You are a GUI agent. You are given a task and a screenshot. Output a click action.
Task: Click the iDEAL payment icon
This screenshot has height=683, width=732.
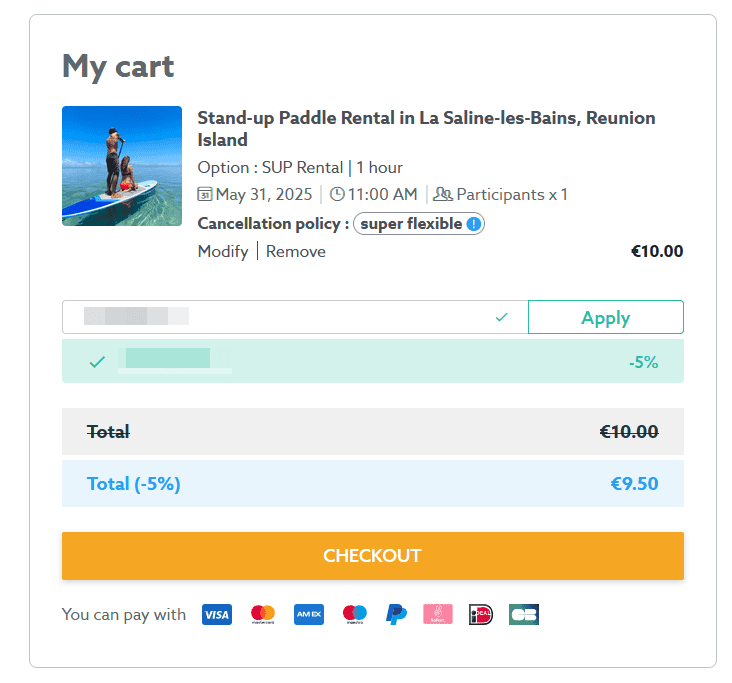481,614
